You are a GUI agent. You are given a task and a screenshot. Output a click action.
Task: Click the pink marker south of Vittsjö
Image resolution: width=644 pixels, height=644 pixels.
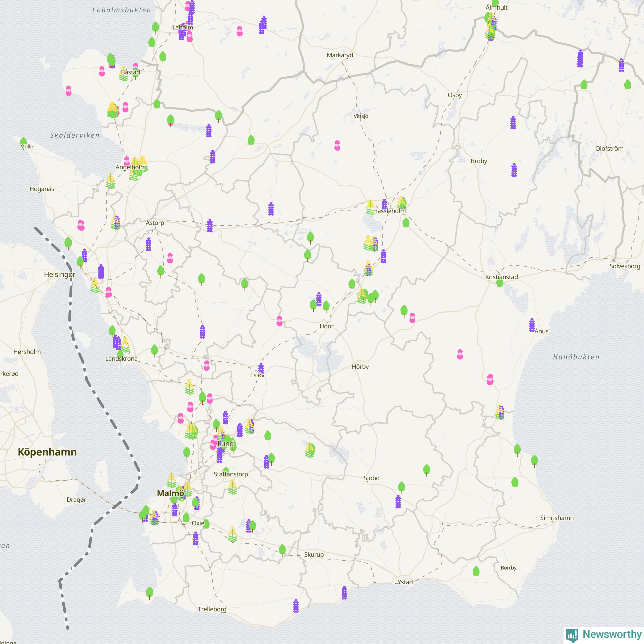click(x=337, y=145)
